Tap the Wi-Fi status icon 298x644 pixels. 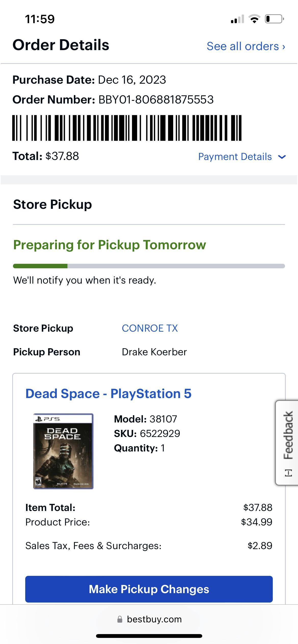(254, 19)
